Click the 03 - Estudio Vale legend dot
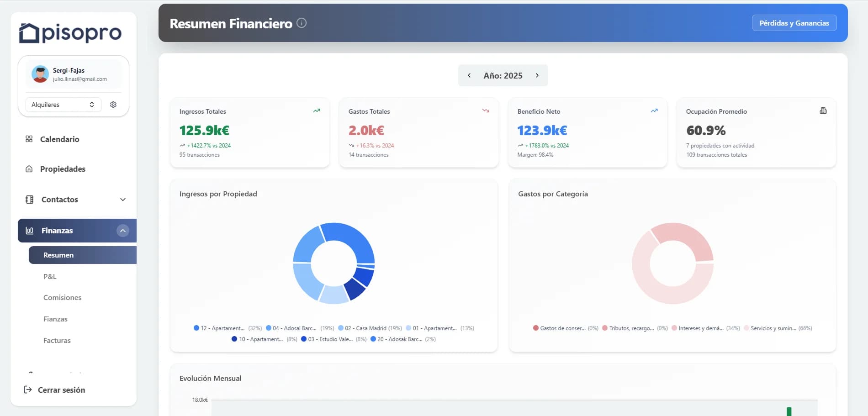The height and width of the screenshot is (416, 868). [304, 339]
